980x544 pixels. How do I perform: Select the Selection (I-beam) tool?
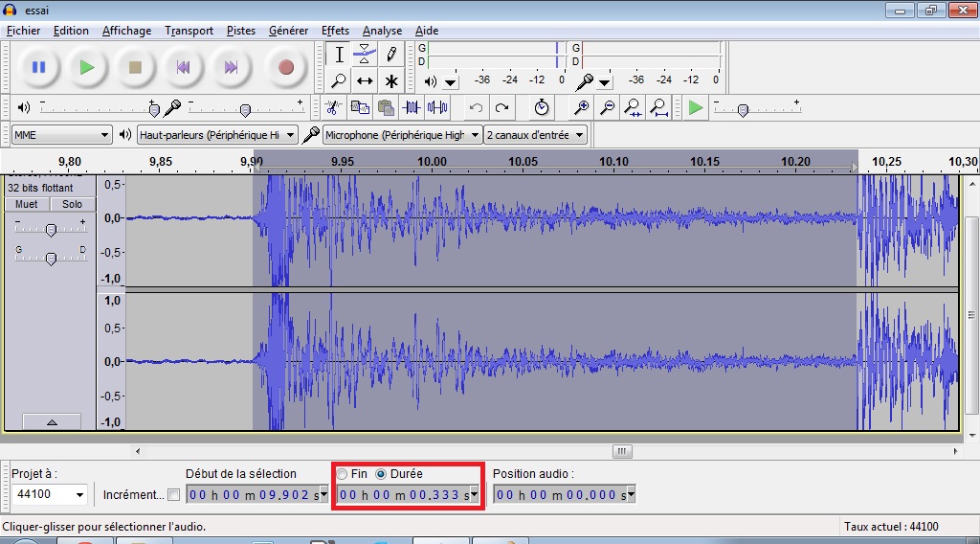click(339, 55)
